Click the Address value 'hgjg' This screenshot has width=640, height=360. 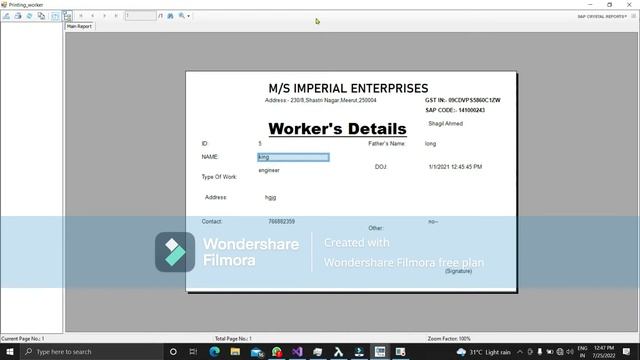point(270,198)
